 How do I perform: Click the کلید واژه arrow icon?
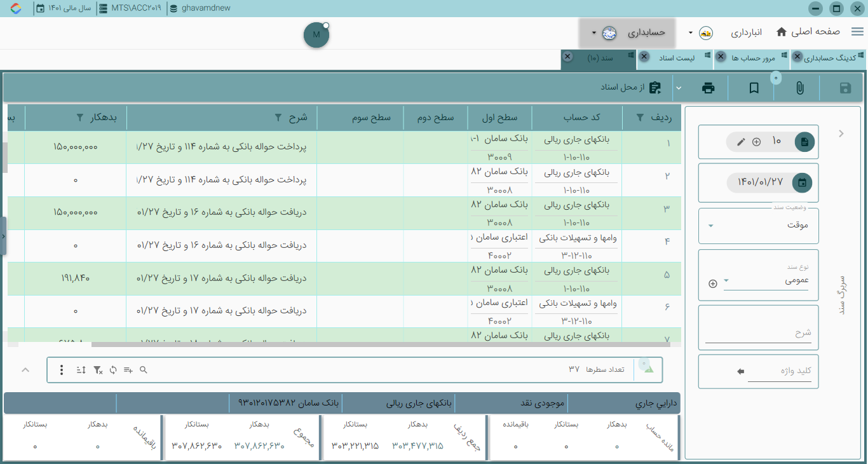pos(740,371)
